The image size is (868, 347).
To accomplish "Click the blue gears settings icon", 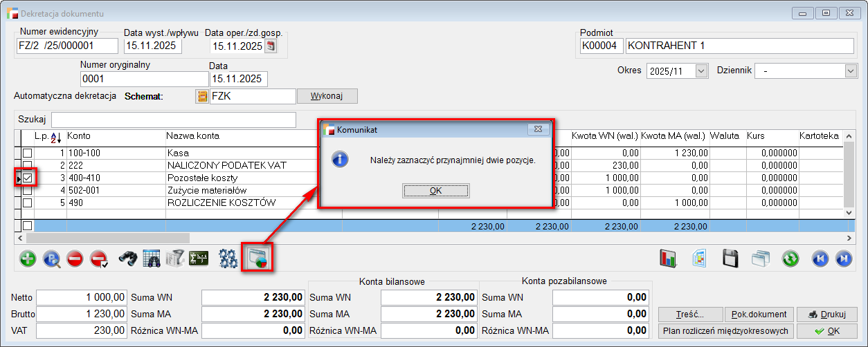I will click(x=228, y=259).
